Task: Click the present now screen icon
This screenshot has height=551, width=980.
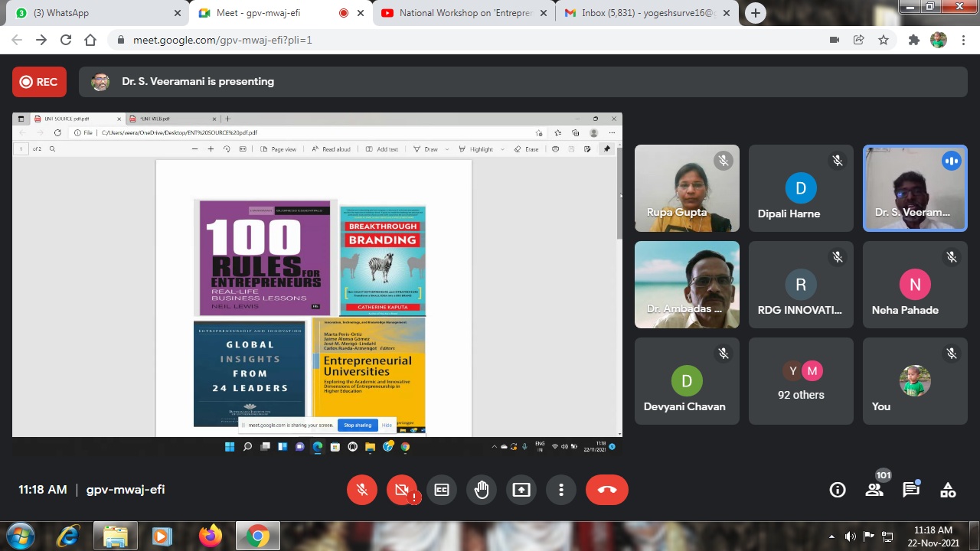Action: pyautogui.click(x=521, y=490)
